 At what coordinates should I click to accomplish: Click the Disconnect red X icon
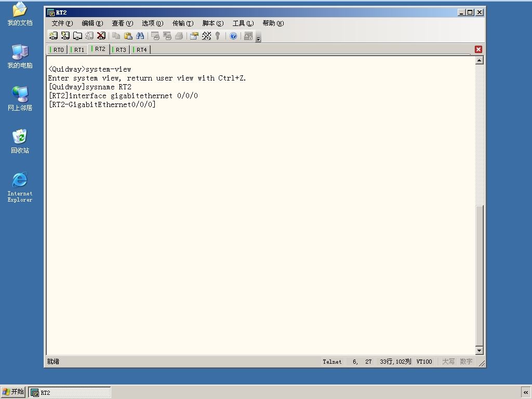(101, 36)
